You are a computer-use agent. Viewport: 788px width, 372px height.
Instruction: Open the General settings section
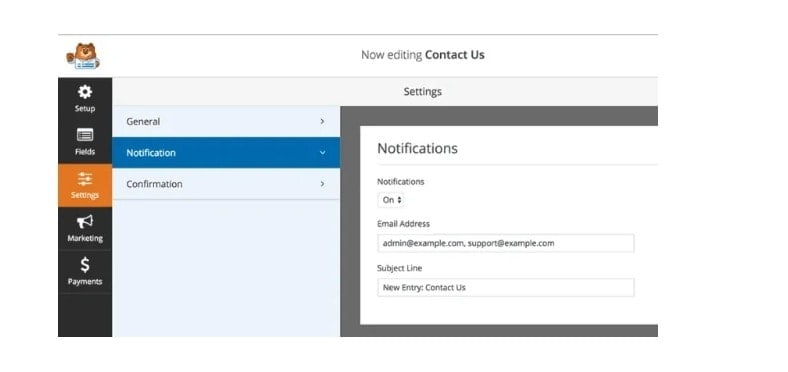pyautogui.click(x=226, y=122)
